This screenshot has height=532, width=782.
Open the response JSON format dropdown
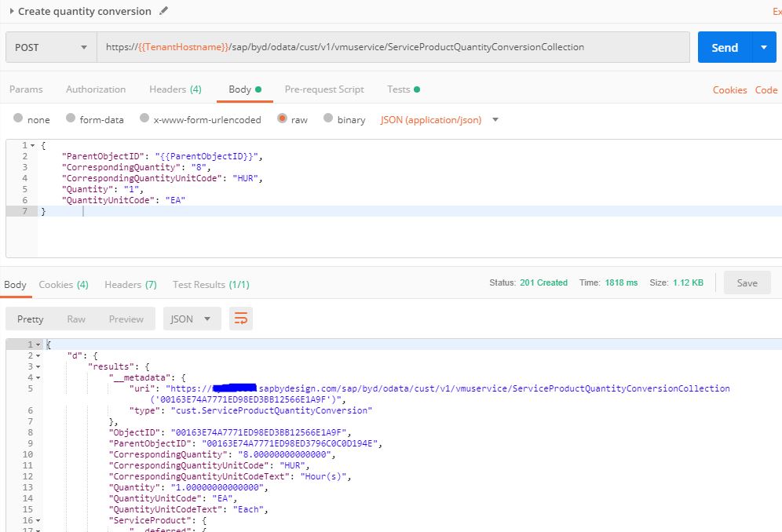coord(192,319)
